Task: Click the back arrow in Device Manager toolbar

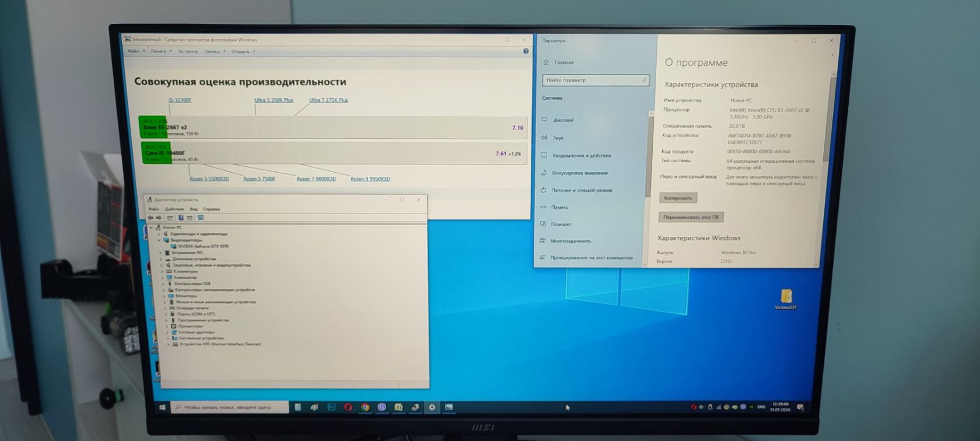Action: coord(150,218)
